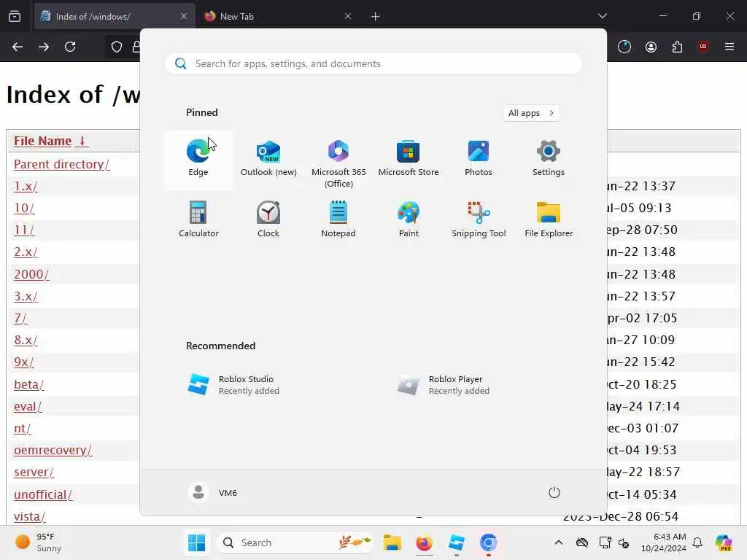Launch Outlook (new) from pinned apps
The height and width of the screenshot is (560, 747).
click(x=268, y=160)
